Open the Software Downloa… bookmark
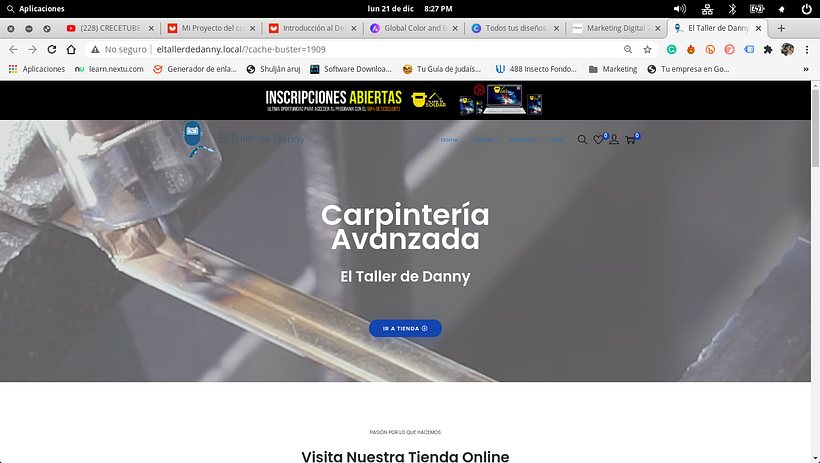This screenshot has height=463, width=820. click(x=351, y=69)
